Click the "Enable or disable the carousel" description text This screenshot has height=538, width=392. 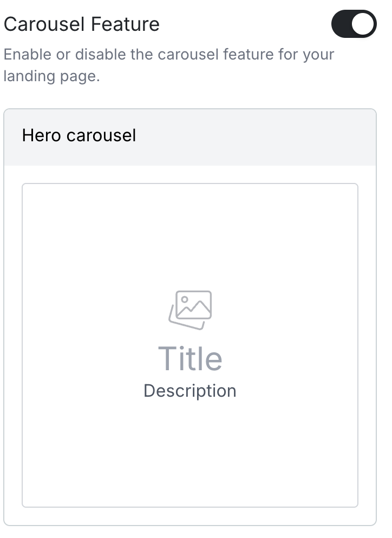(x=169, y=55)
